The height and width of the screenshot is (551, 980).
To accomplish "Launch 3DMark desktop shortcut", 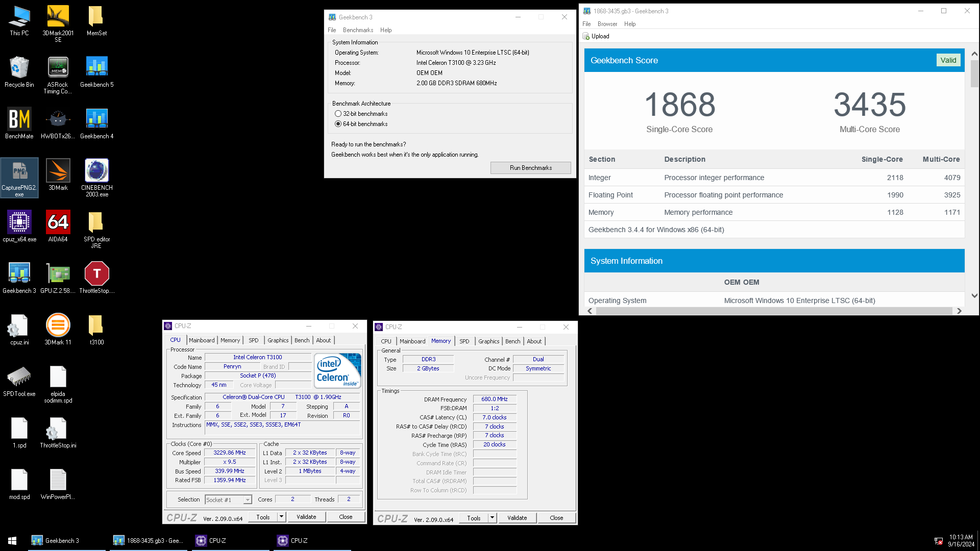I will [x=58, y=175].
